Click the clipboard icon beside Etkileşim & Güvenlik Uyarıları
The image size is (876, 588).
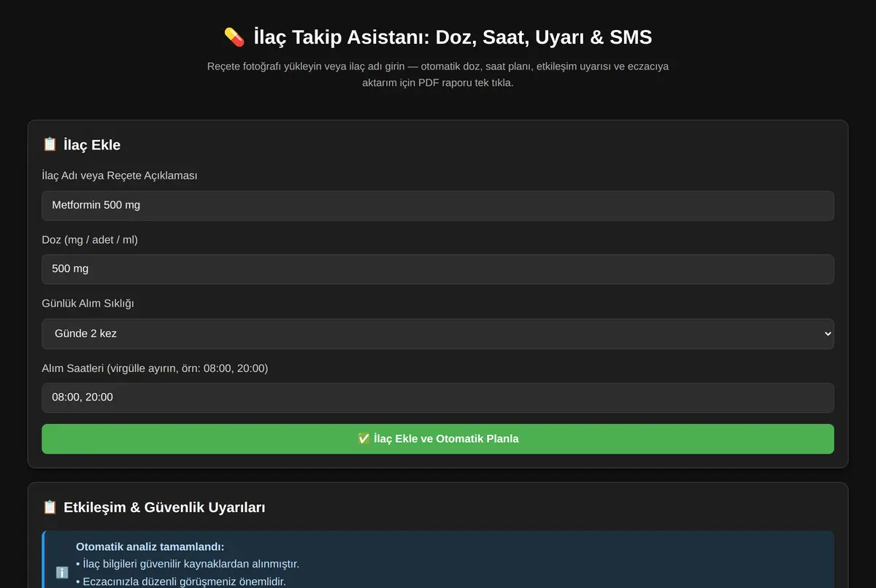(x=50, y=506)
